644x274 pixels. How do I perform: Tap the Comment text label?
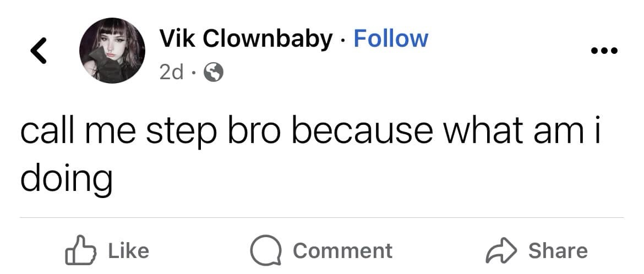coord(342,251)
